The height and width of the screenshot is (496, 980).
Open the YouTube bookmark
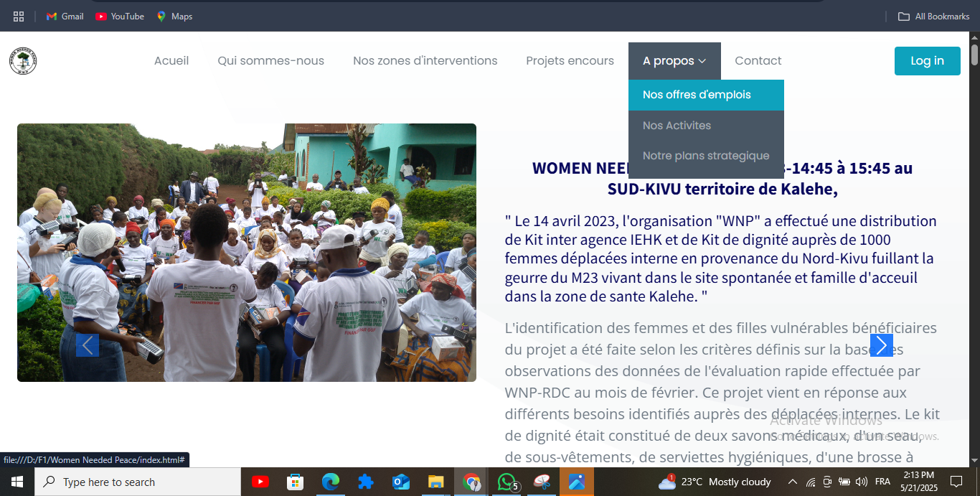pos(120,16)
